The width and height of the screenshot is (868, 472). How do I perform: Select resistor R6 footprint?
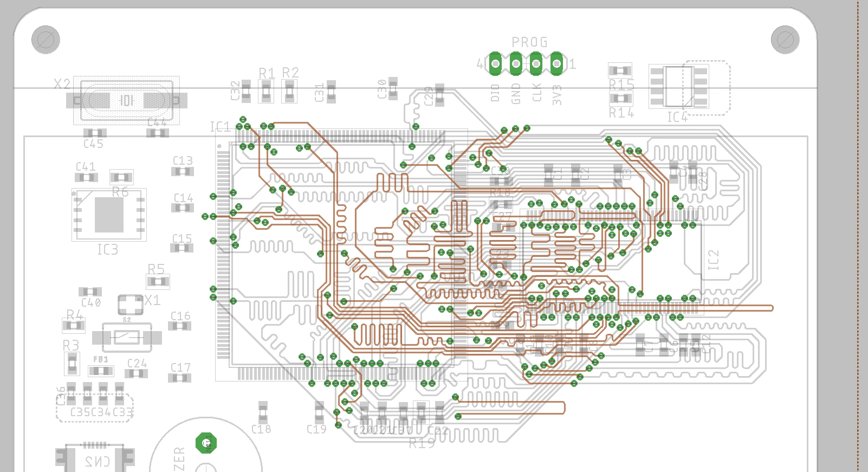coord(121,177)
